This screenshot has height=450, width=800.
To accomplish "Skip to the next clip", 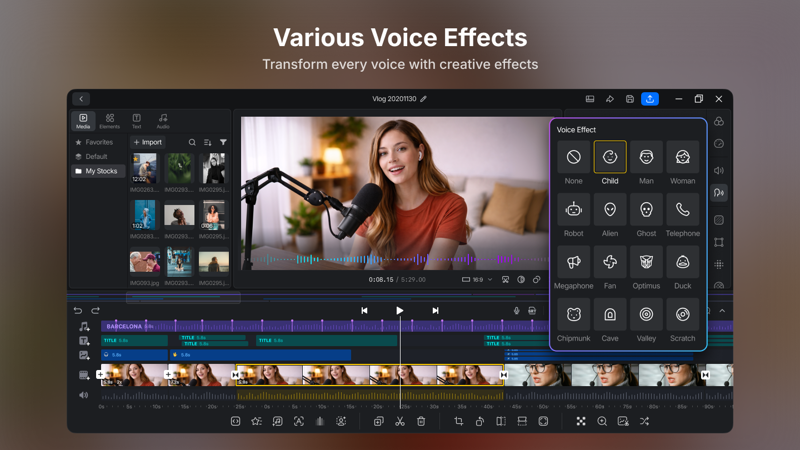I will point(435,310).
